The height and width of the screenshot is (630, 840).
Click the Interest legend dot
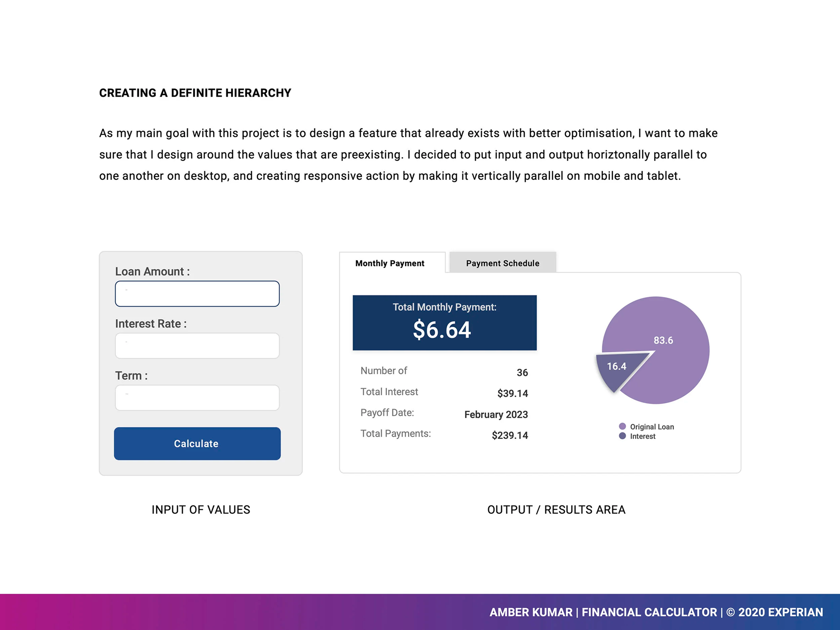tap(622, 436)
